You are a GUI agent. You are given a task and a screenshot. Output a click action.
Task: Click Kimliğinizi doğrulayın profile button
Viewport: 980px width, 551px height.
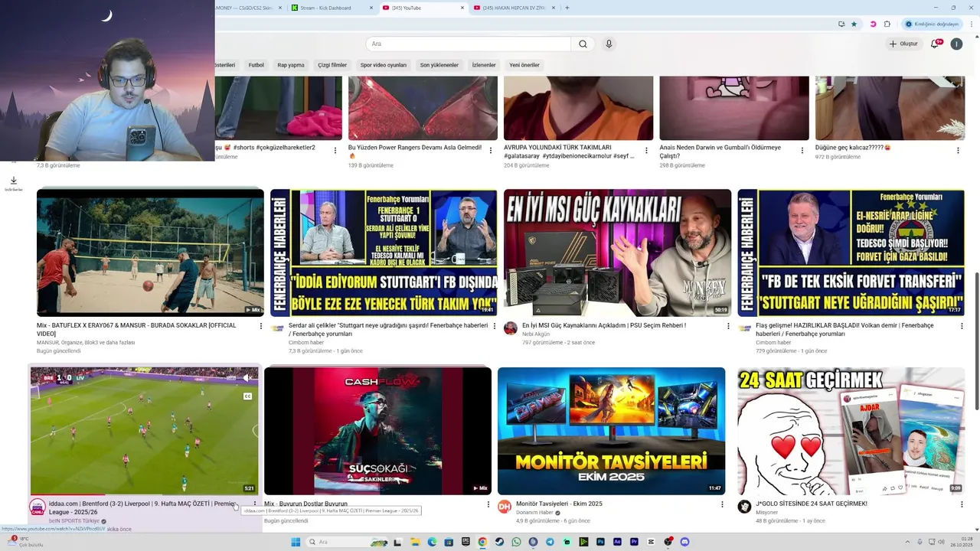[x=932, y=24]
